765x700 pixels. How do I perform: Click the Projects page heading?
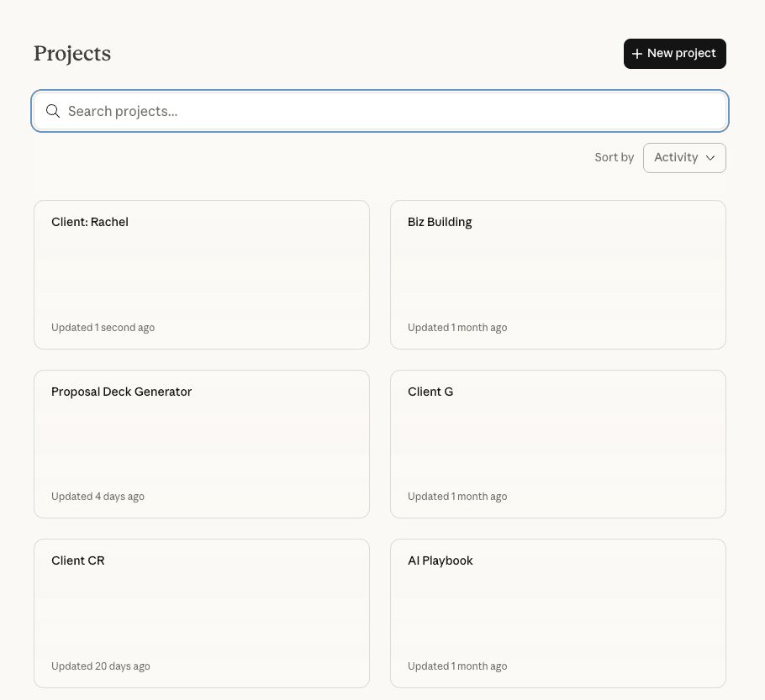72,53
